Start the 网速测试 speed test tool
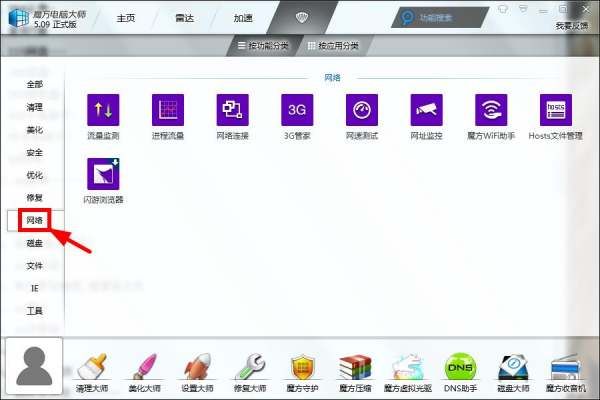This screenshot has height=400, width=600. coord(362,110)
